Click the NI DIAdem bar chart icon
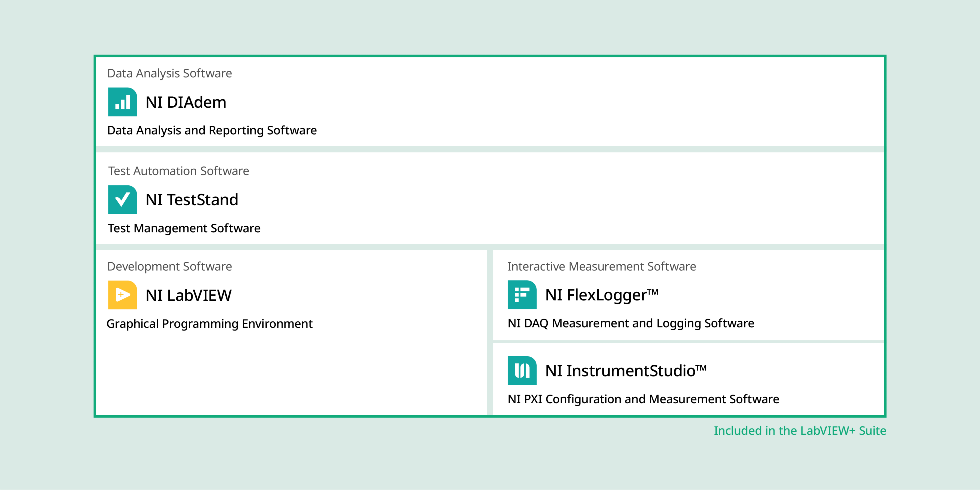This screenshot has width=980, height=490. tap(122, 102)
